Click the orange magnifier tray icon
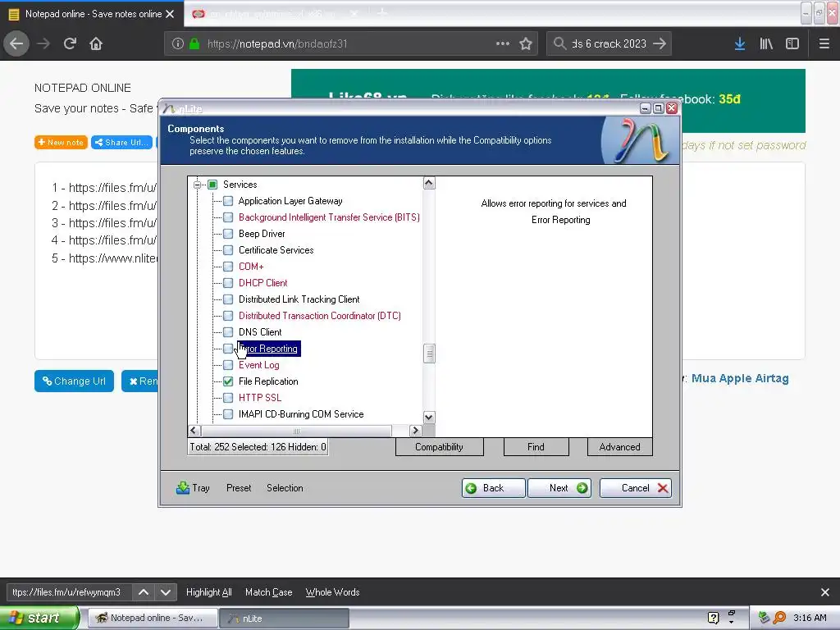The height and width of the screenshot is (630, 840). 779,618
